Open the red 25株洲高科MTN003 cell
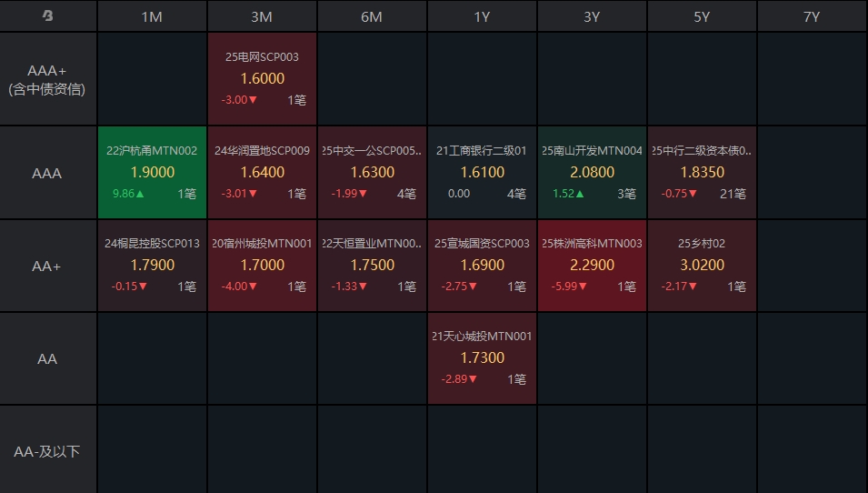 point(592,266)
